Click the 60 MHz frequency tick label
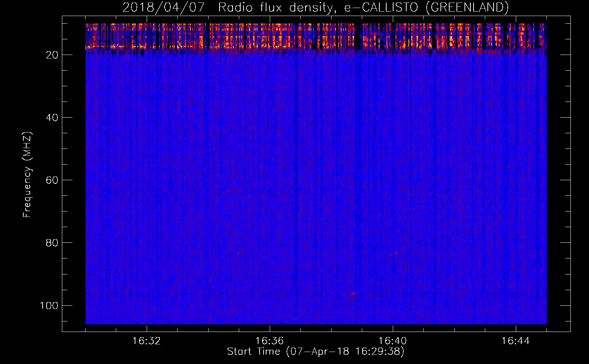589x364 pixels. pos(52,180)
